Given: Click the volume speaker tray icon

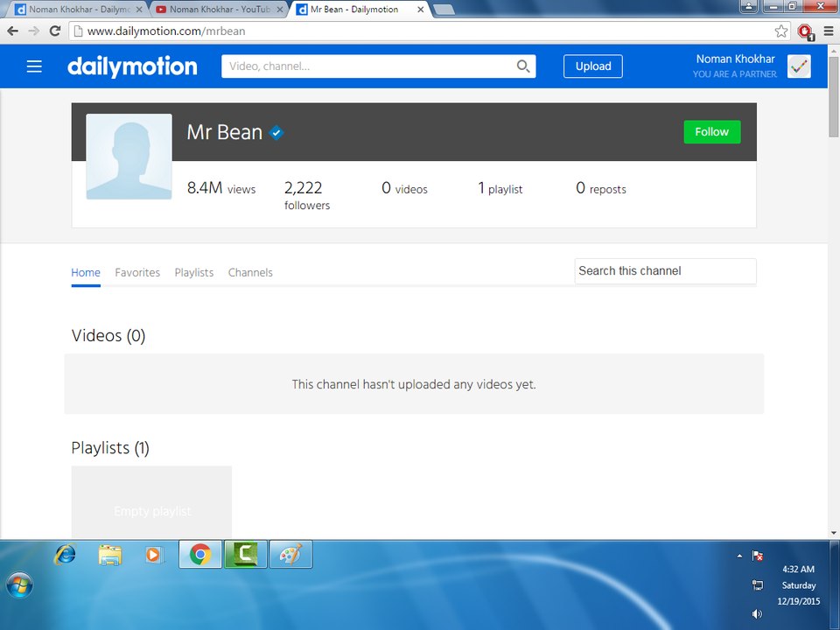Looking at the screenshot, I should (758, 614).
